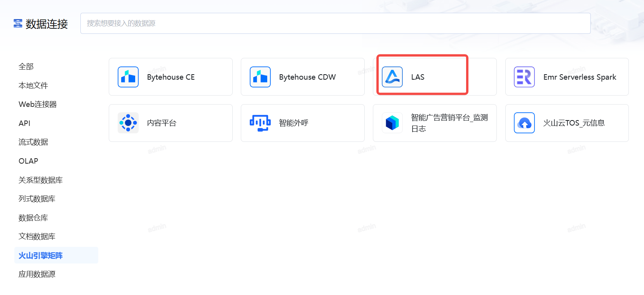
Task: Select 火山引擎矩阵 category
Action: coord(56,255)
